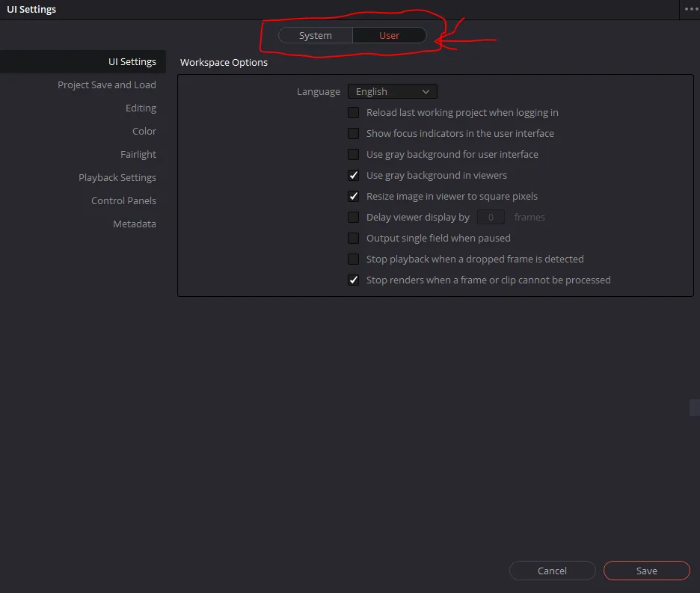The height and width of the screenshot is (593, 700).
Task: Enable Stop playback when dropped frame detected
Action: tap(354, 259)
